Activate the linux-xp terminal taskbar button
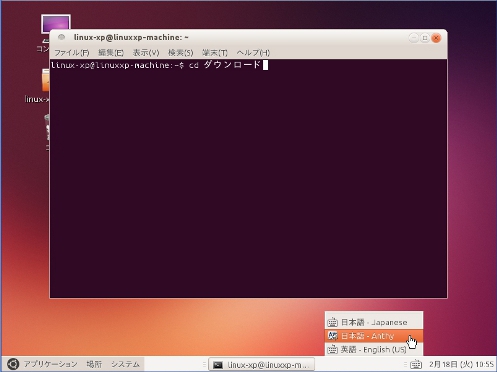This screenshot has height=372, width=497. point(262,365)
